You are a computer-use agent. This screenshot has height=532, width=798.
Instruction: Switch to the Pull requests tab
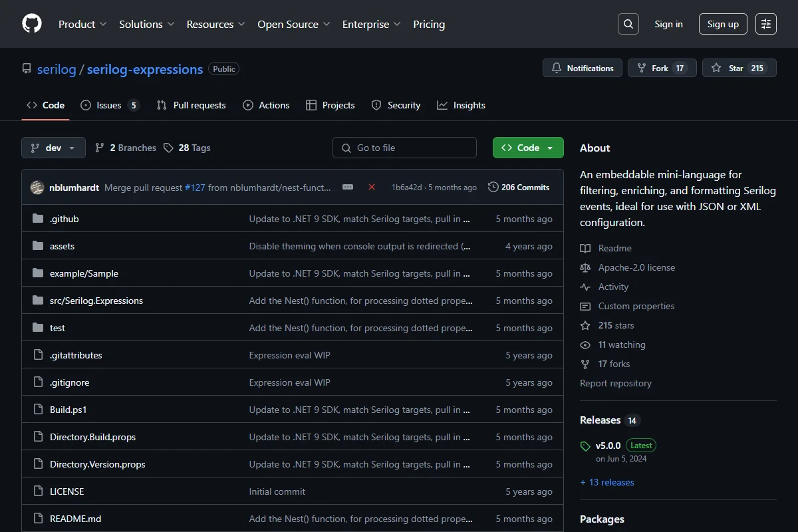192,105
